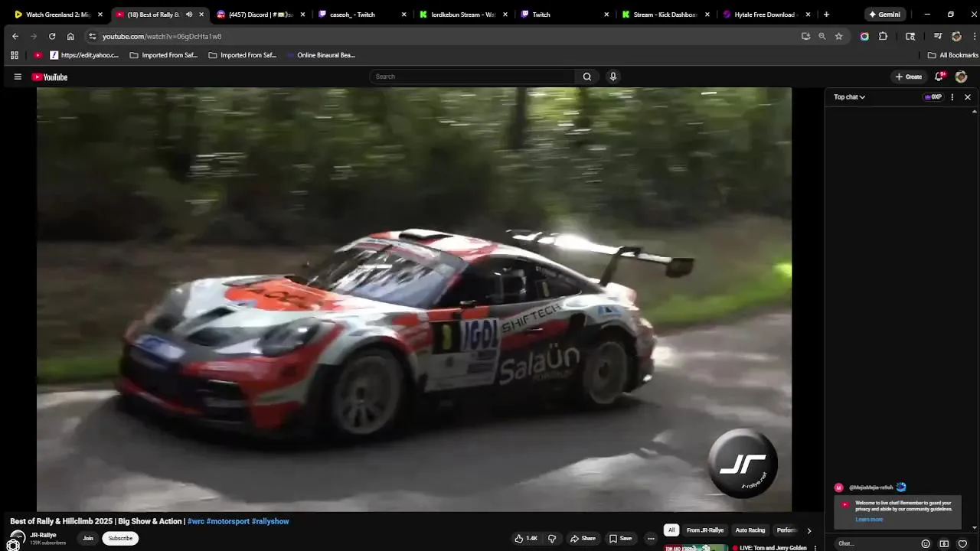The image size is (980, 551).
Task: Click the Create button
Action: tap(909, 77)
